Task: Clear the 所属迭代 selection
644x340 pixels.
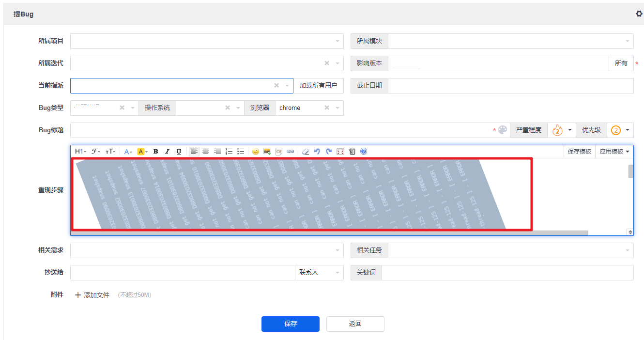Action: (x=326, y=63)
